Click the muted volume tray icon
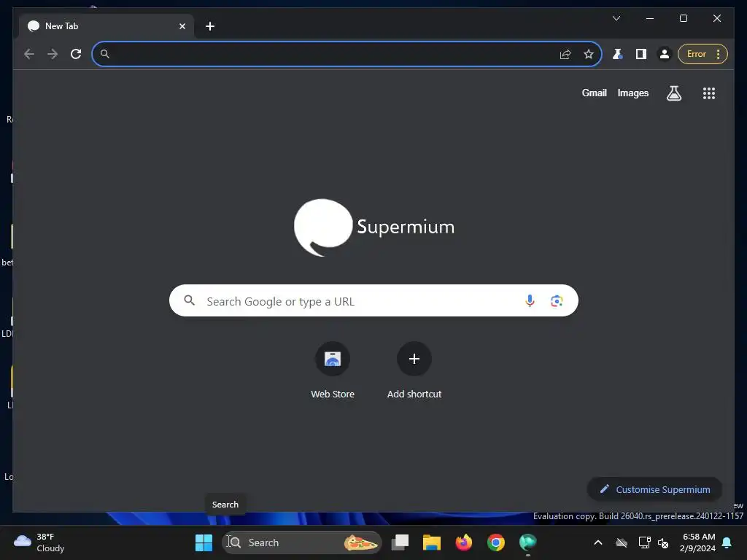 [x=662, y=542]
